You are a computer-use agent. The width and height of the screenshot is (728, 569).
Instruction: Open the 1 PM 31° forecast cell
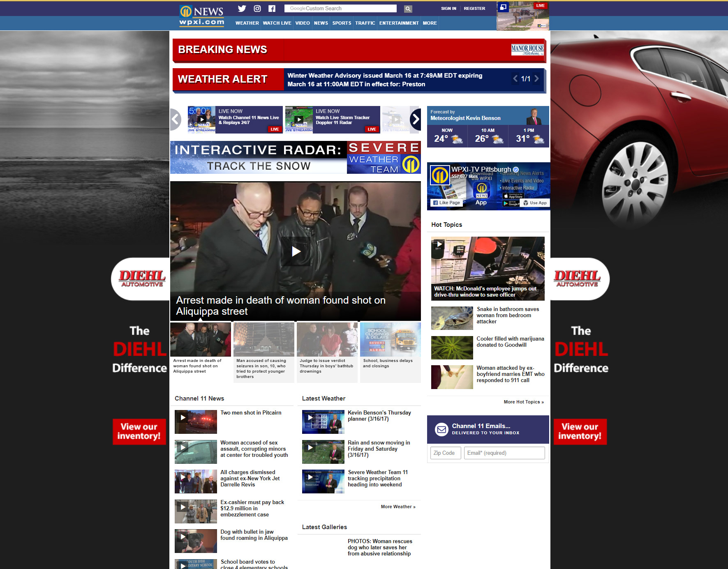529,136
